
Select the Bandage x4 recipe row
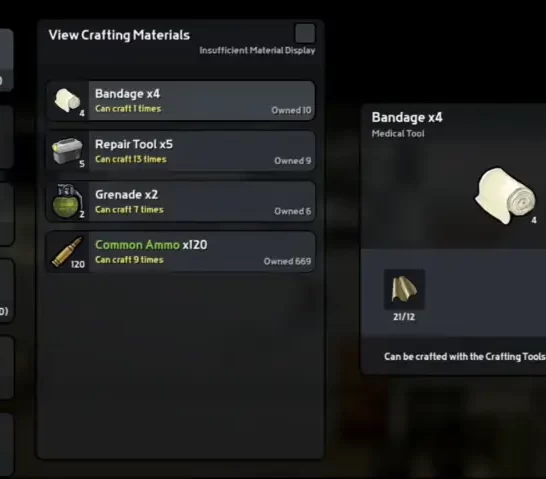pos(181,101)
